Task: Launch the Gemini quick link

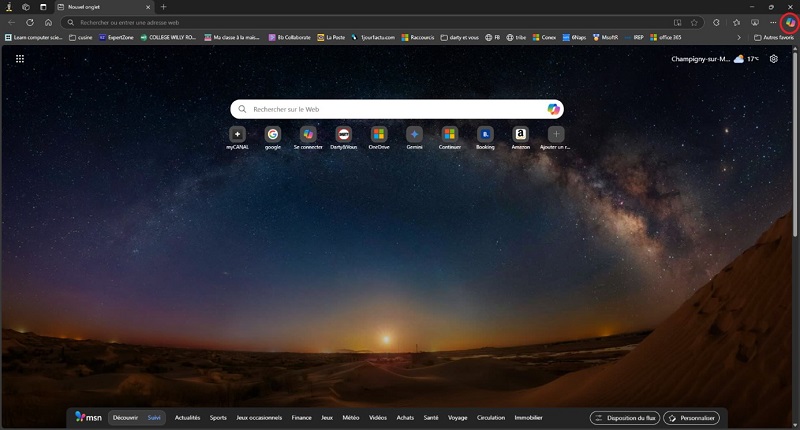Action: (414, 134)
